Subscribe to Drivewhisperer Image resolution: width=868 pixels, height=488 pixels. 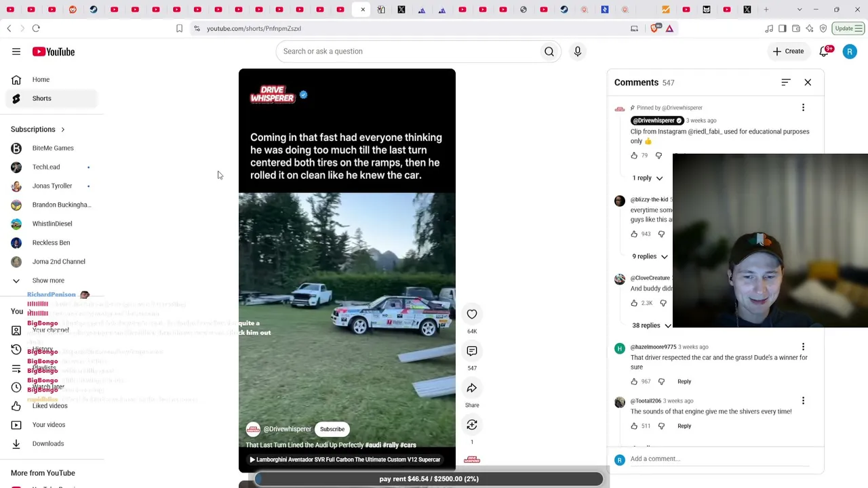coord(332,429)
